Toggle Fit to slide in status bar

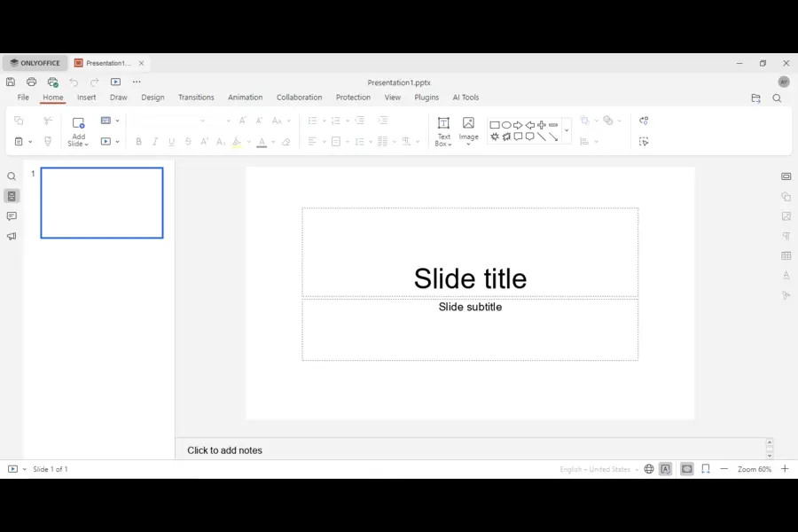click(x=687, y=469)
